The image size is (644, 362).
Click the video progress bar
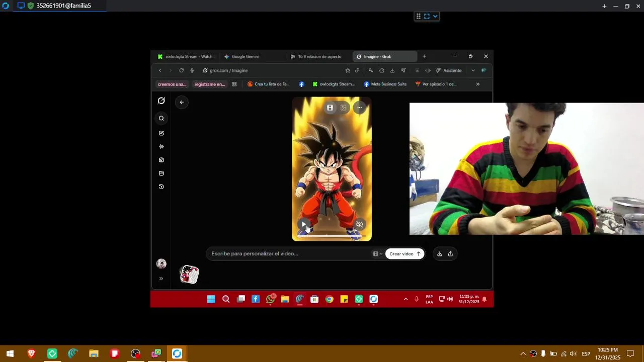pyautogui.click(x=332, y=235)
